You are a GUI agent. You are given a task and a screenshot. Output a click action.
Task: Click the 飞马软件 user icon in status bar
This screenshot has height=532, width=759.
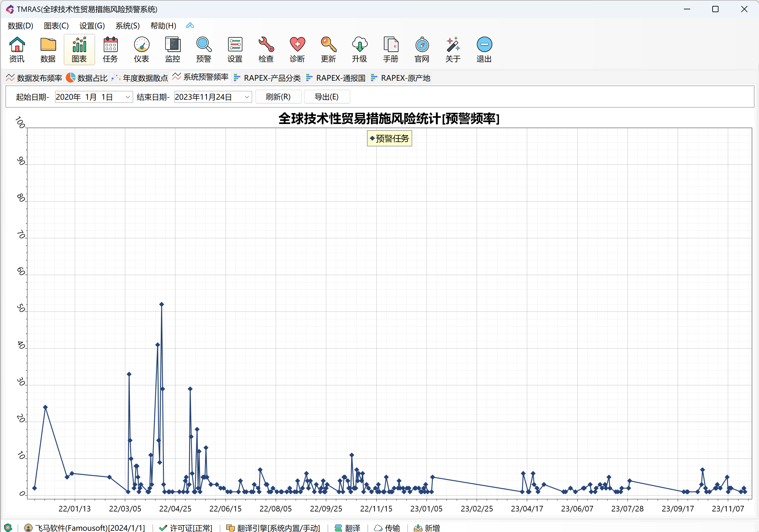point(28,528)
